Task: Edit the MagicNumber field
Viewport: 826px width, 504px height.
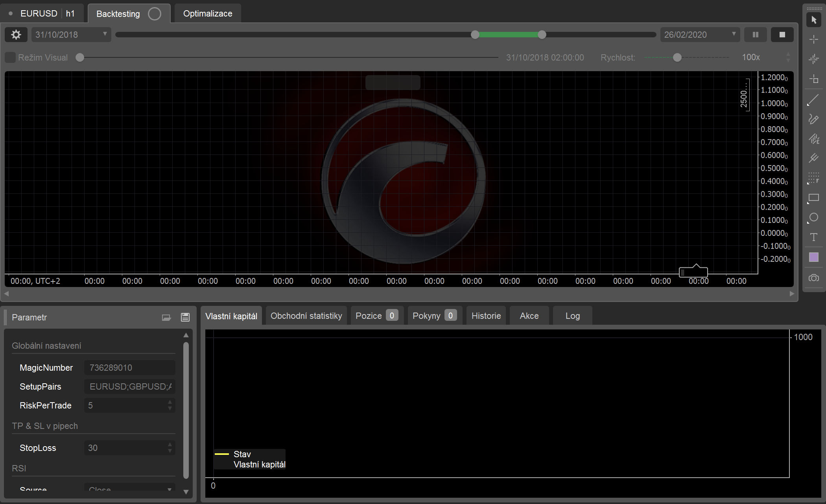Action: tap(130, 368)
